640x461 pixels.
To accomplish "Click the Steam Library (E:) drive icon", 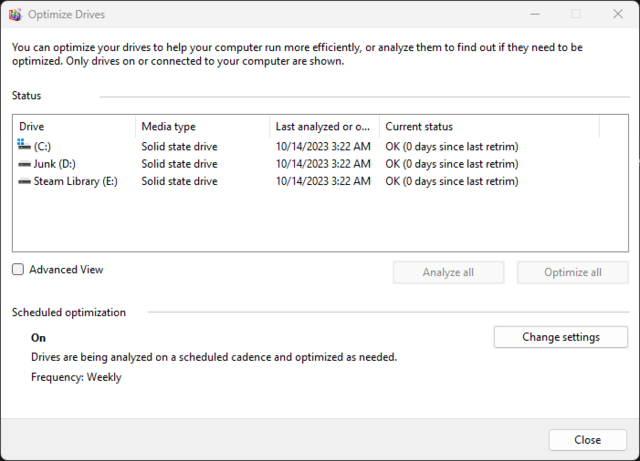I will click(x=24, y=181).
